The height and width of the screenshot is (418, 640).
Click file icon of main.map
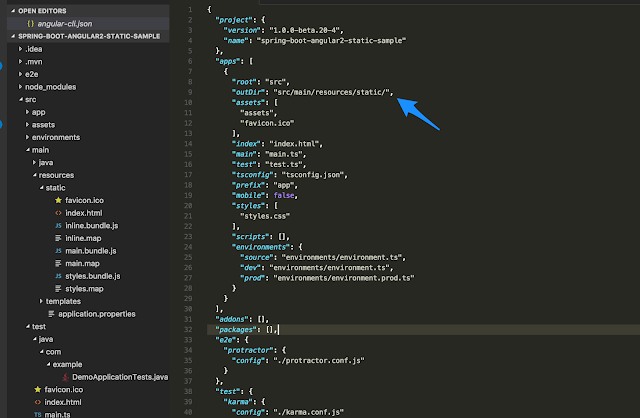58,263
